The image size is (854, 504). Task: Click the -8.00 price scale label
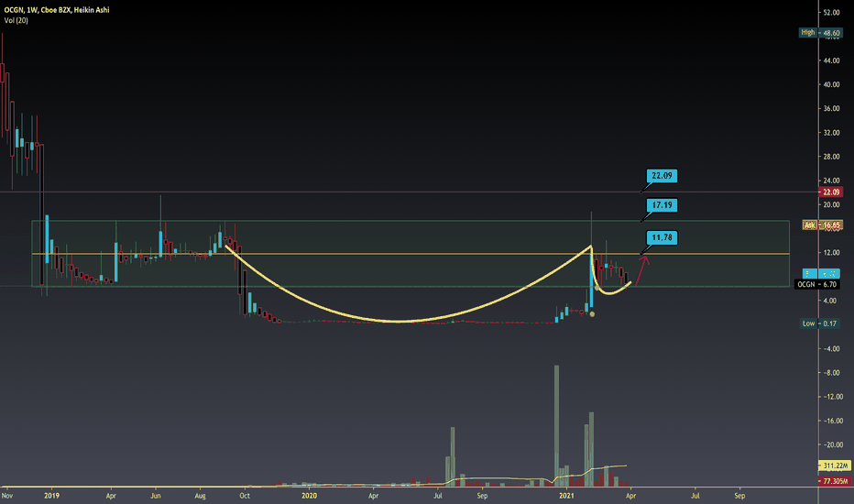[x=832, y=373]
